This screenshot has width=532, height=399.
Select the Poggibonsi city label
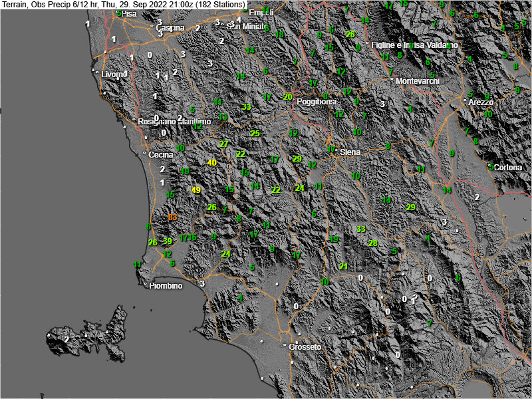coord(316,102)
